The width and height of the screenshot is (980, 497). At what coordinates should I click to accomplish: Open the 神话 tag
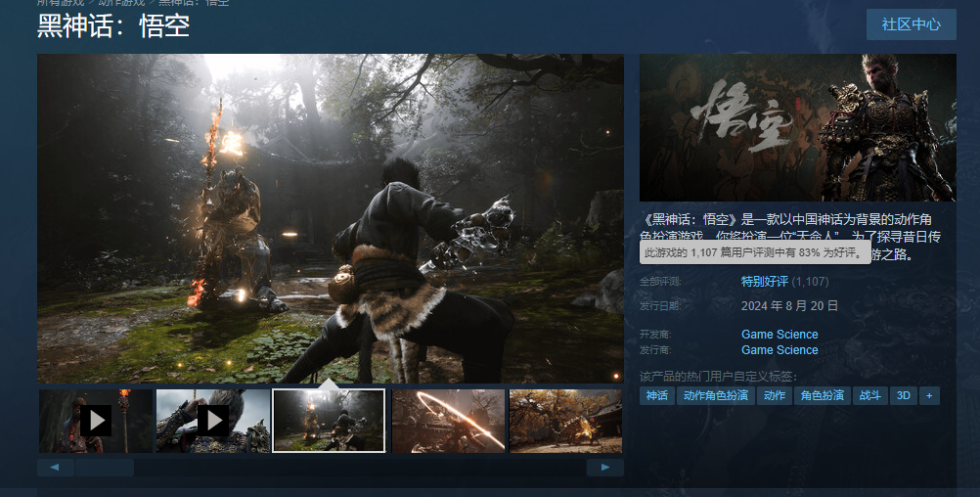tap(657, 395)
